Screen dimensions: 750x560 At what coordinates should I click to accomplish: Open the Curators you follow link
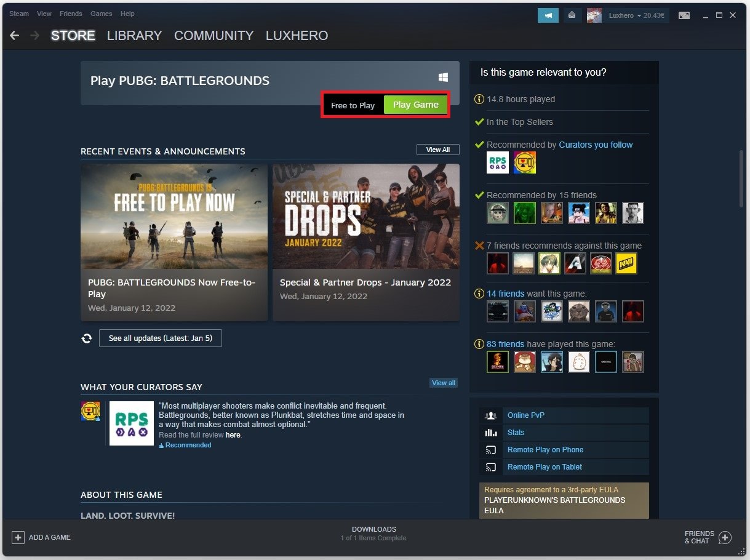(596, 145)
